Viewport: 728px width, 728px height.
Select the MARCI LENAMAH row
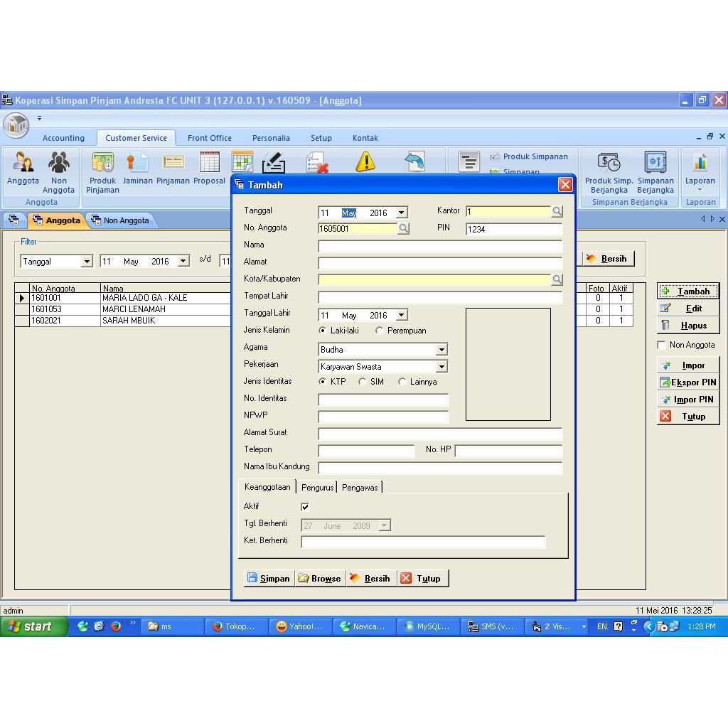(x=122, y=309)
